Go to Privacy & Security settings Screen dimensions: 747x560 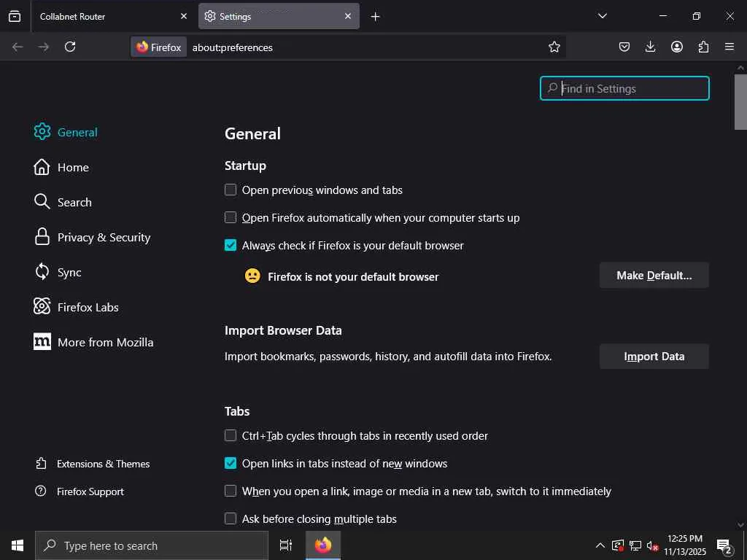pyautogui.click(x=104, y=238)
